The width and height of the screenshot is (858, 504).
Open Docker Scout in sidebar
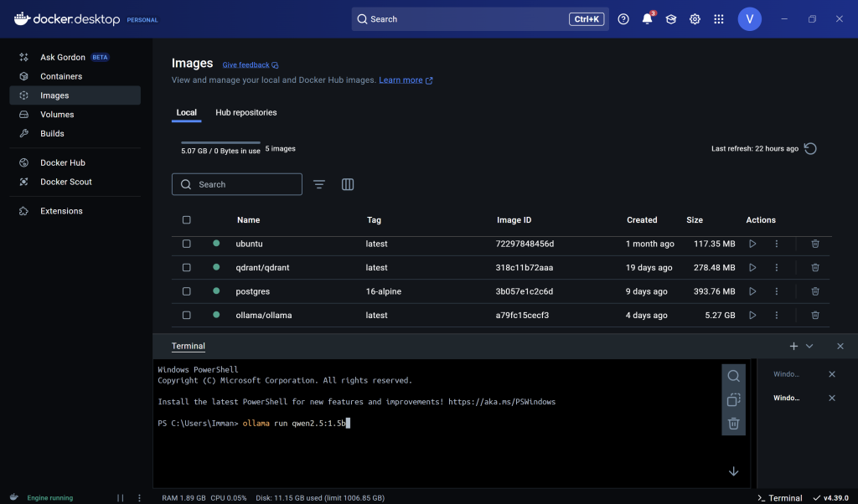[75, 182]
